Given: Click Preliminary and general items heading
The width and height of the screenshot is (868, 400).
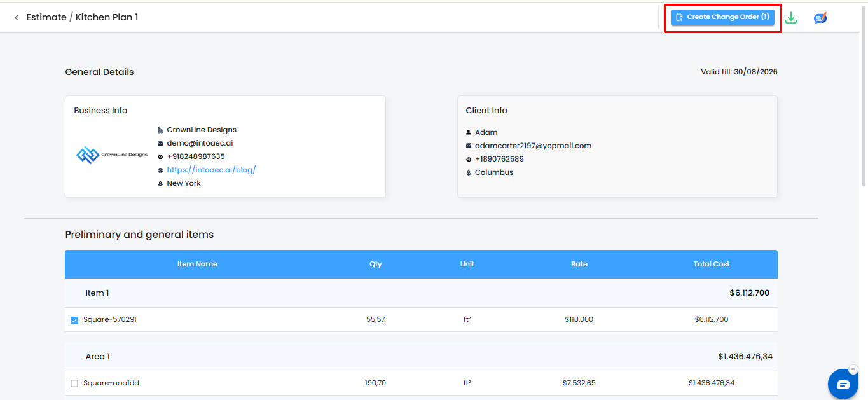Looking at the screenshot, I should pyautogui.click(x=139, y=235).
